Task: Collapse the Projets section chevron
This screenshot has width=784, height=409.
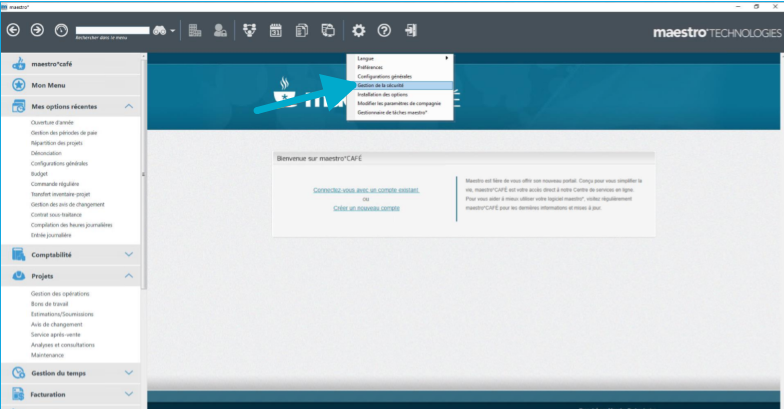Action: [x=128, y=276]
